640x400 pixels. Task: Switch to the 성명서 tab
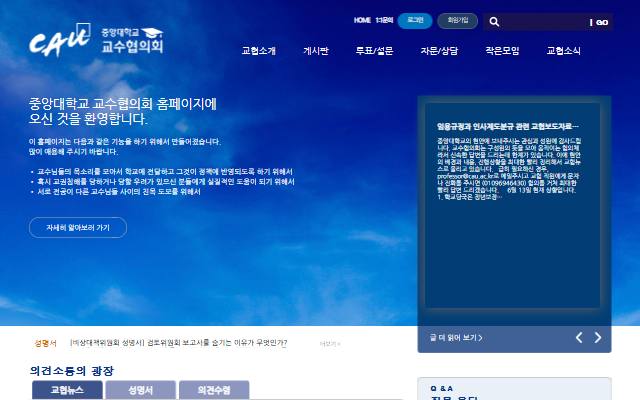[x=141, y=390]
